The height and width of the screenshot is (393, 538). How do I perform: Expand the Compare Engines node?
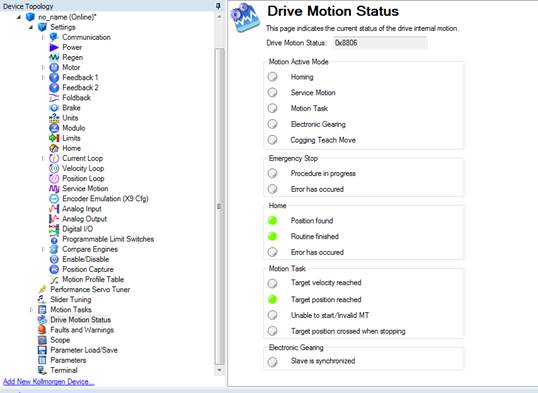43,249
